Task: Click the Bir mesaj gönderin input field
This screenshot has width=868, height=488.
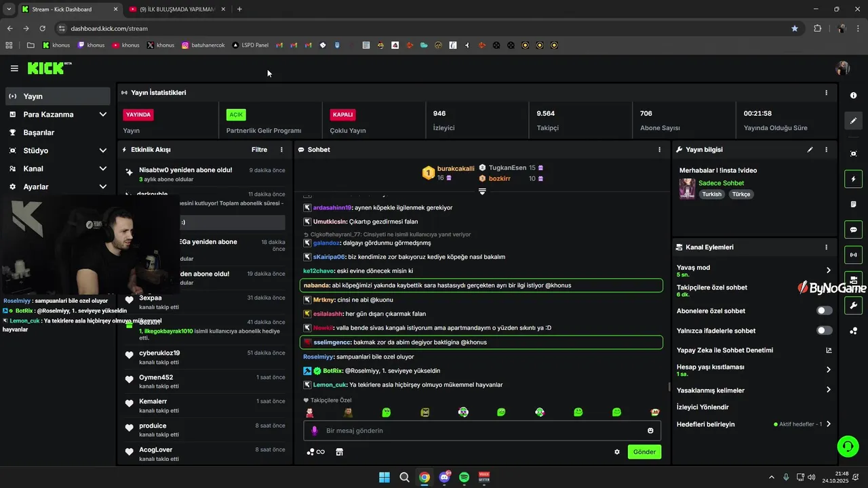Action: 482,430
